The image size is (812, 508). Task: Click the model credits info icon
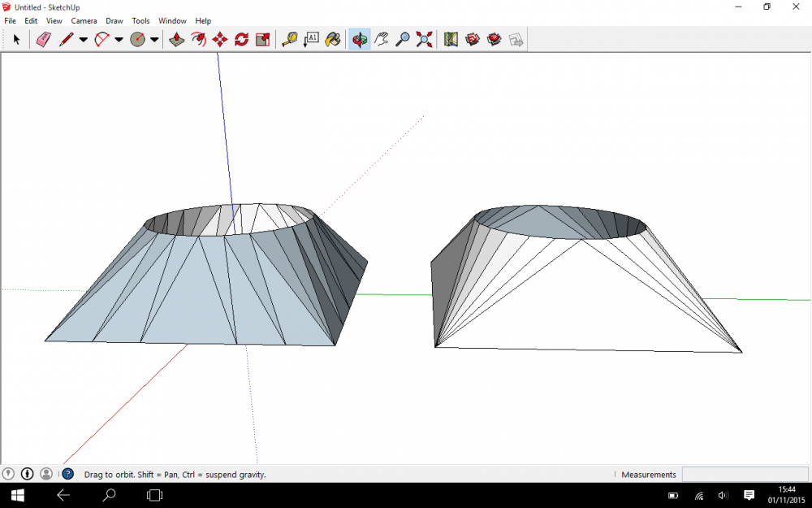[x=27, y=474]
